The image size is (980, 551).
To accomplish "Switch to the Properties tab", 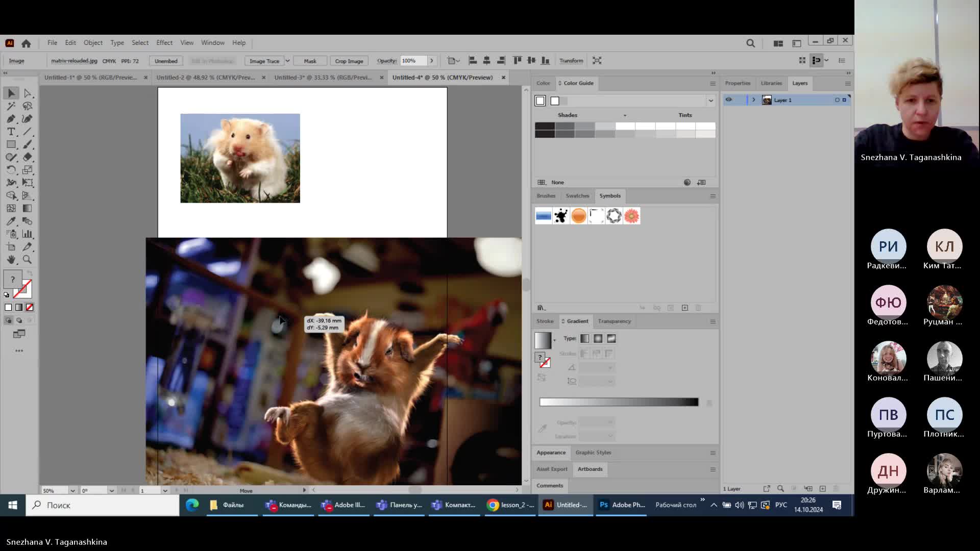I will pyautogui.click(x=738, y=83).
